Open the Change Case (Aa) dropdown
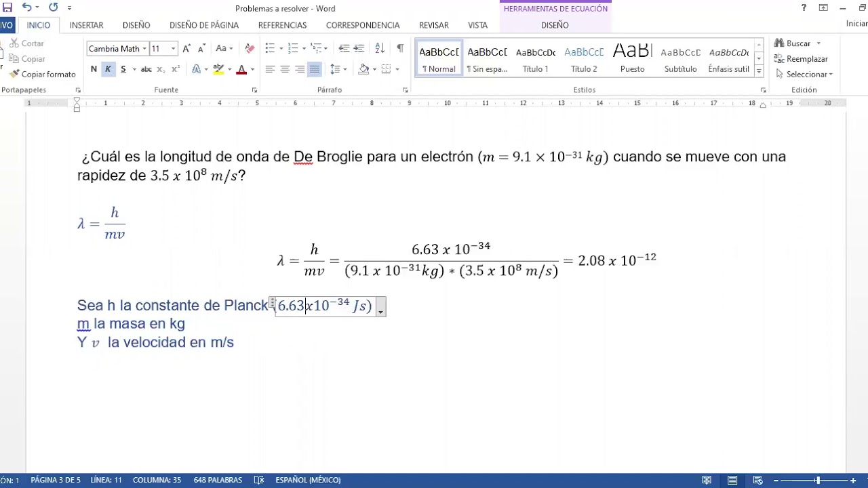Screen dimensions: 868x488 click(224, 49)
